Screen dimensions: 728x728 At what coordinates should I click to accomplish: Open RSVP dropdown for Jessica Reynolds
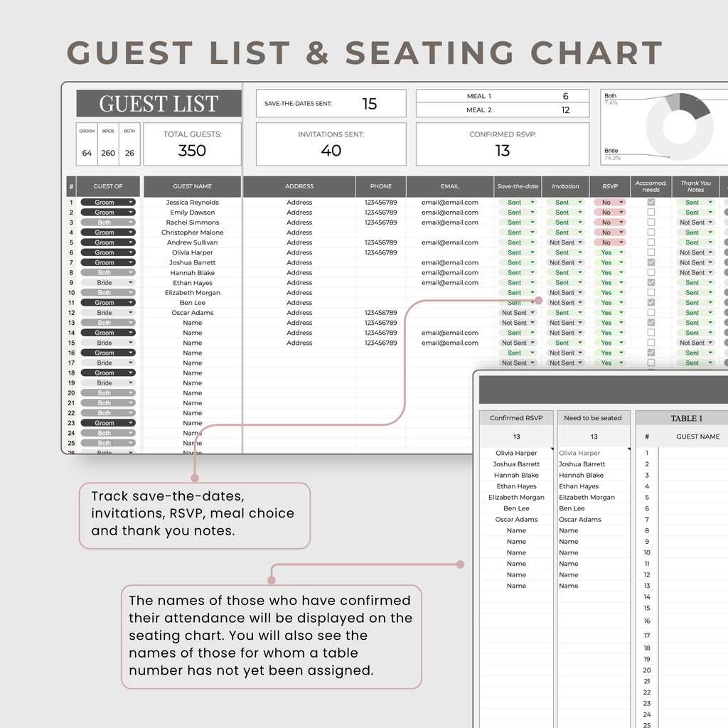click(x=609, y=203)
